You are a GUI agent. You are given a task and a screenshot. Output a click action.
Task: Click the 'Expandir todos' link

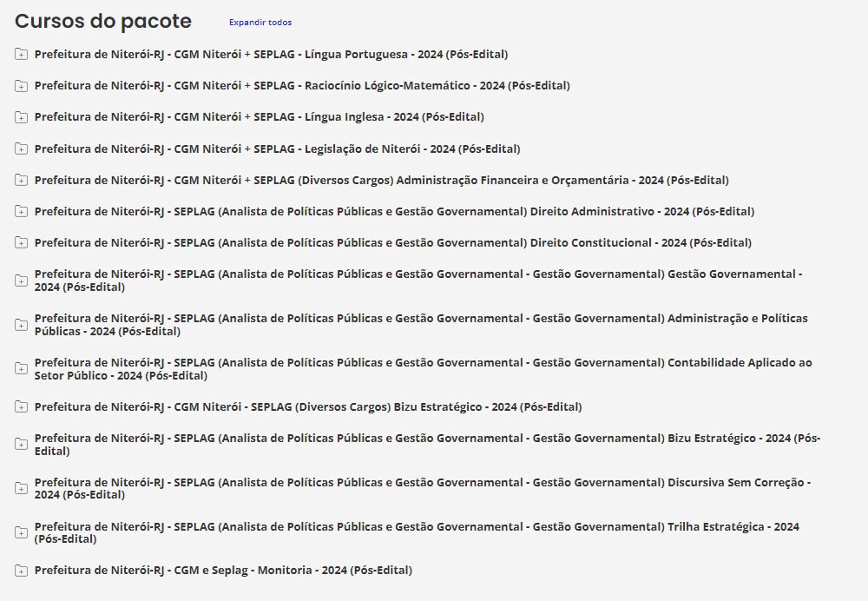click(x=260, y=23)
